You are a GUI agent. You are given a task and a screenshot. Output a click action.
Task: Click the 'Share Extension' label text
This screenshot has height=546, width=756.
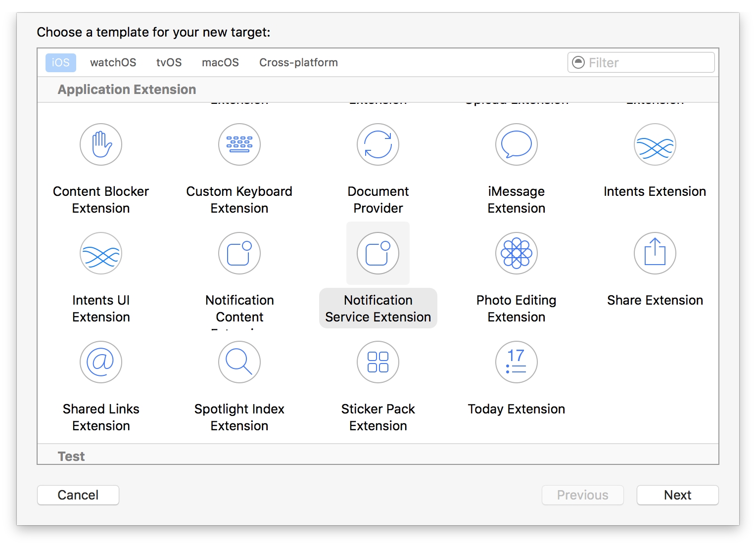coord(655,300)
